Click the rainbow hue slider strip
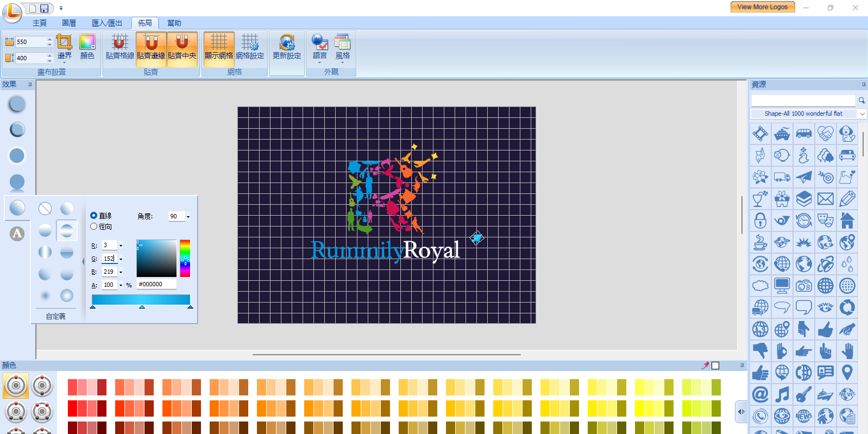Image resolution: width=868 pixels, height=434 pixels. [x=185, y=258]
